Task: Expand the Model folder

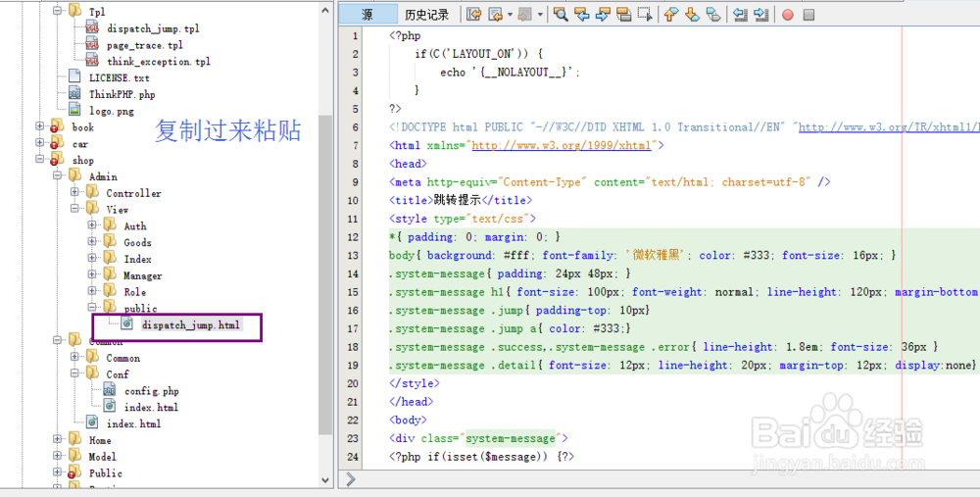Action: pos(58,456)
